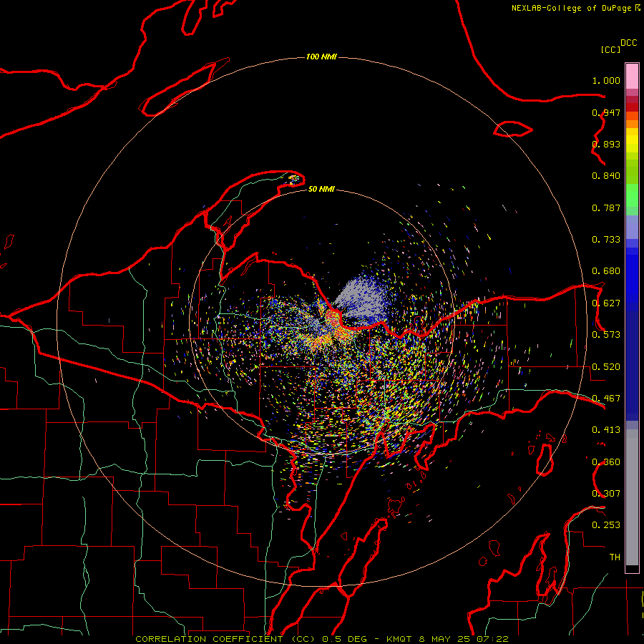The image size is (644, 644).
Task: Click the [CC] units label
Action: (610, 49)
